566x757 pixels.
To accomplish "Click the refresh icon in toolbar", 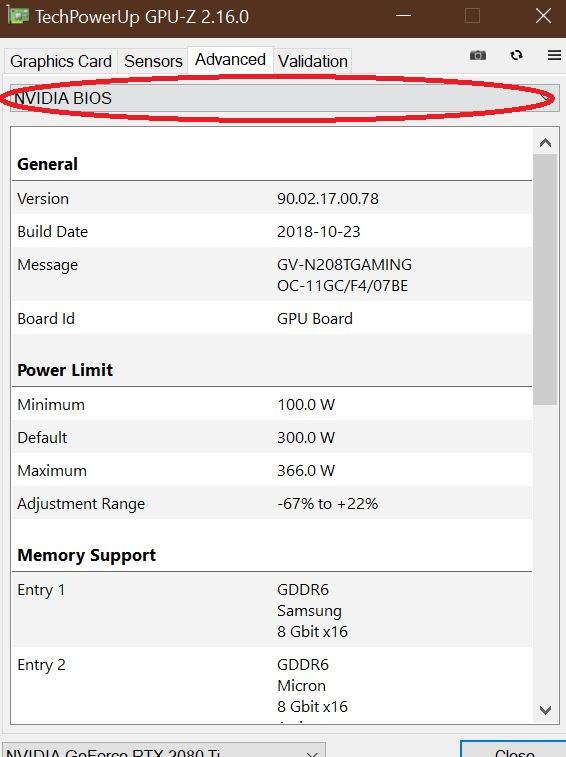I will tap(516, 55).
